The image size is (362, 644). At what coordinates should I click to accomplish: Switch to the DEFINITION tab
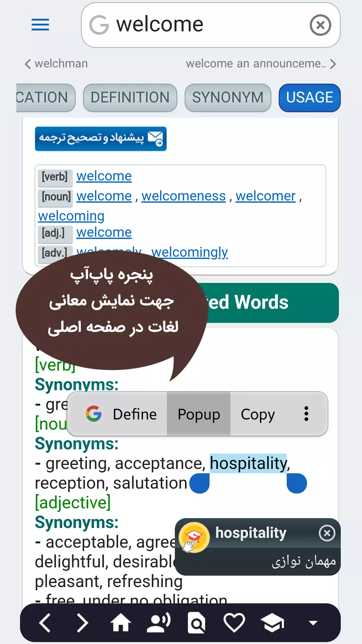point(130,97)
